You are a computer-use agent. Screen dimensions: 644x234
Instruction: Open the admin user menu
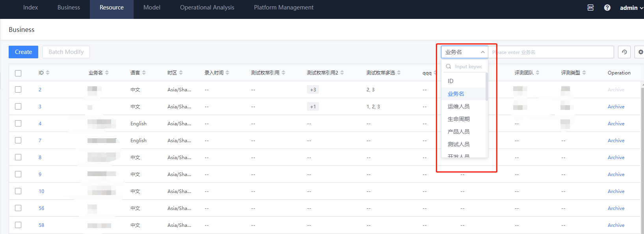(x=631, y=7)
